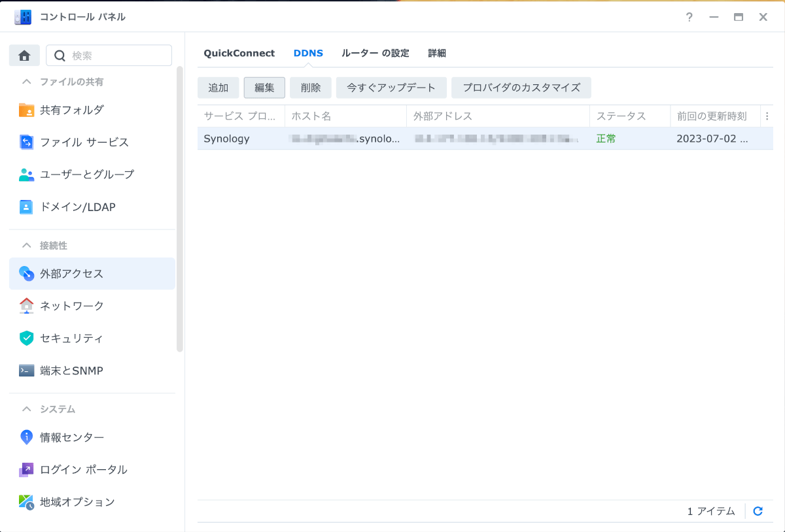Maximize the Control Panel window
Screen dimensions: 785x532
pos(739,17)
